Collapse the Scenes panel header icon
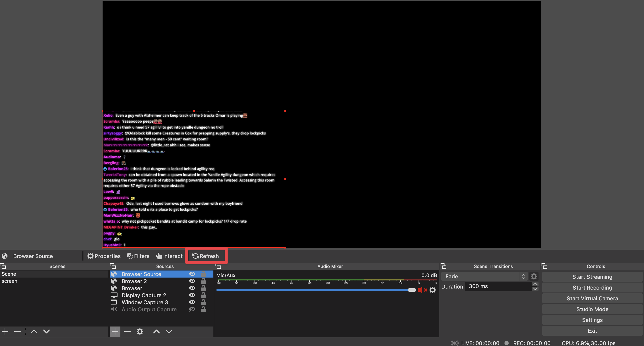 pos(3,266)
